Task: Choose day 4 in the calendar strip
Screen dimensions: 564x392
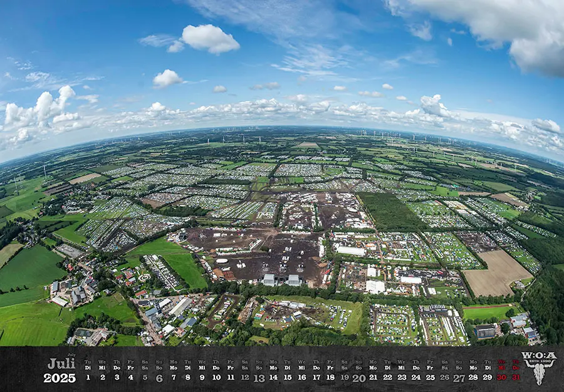Action: (130, 377)
